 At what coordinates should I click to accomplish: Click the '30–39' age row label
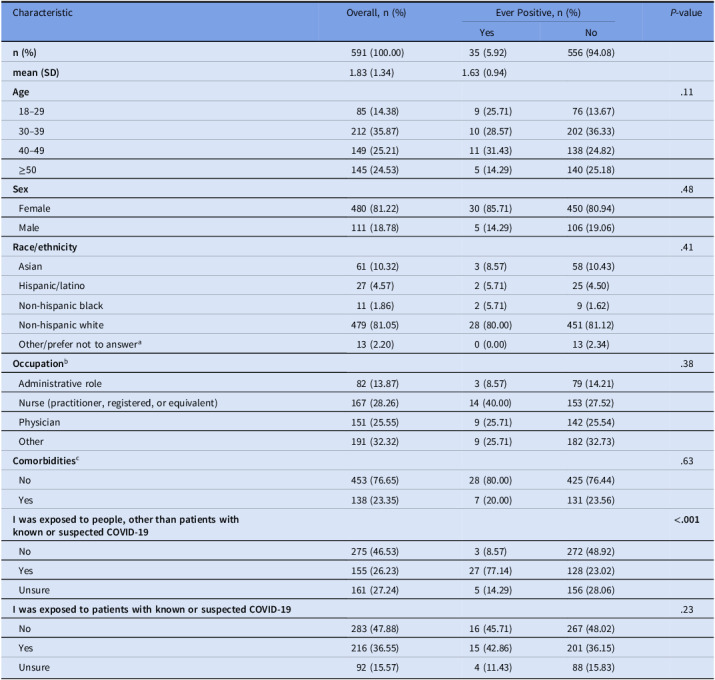[x=31, y=131]
